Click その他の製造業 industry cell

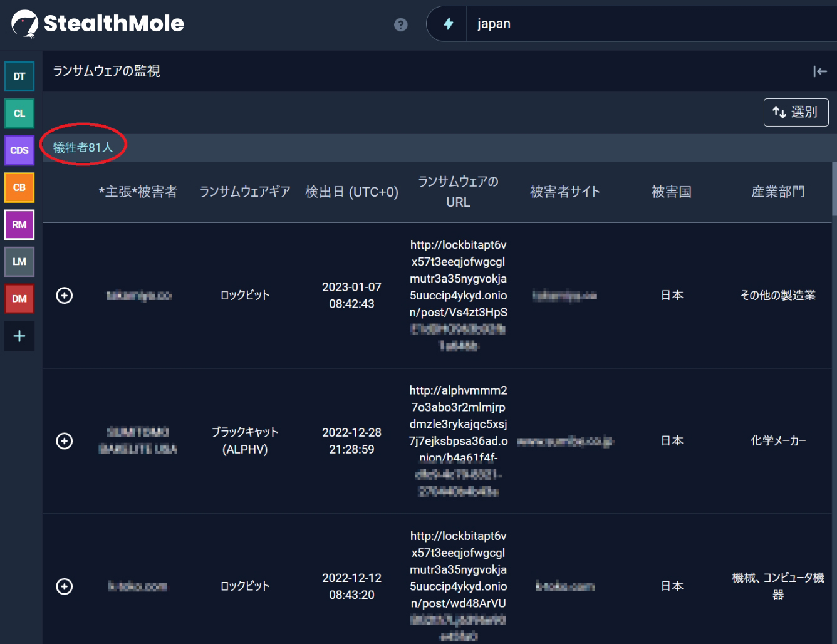pos(778,295)
